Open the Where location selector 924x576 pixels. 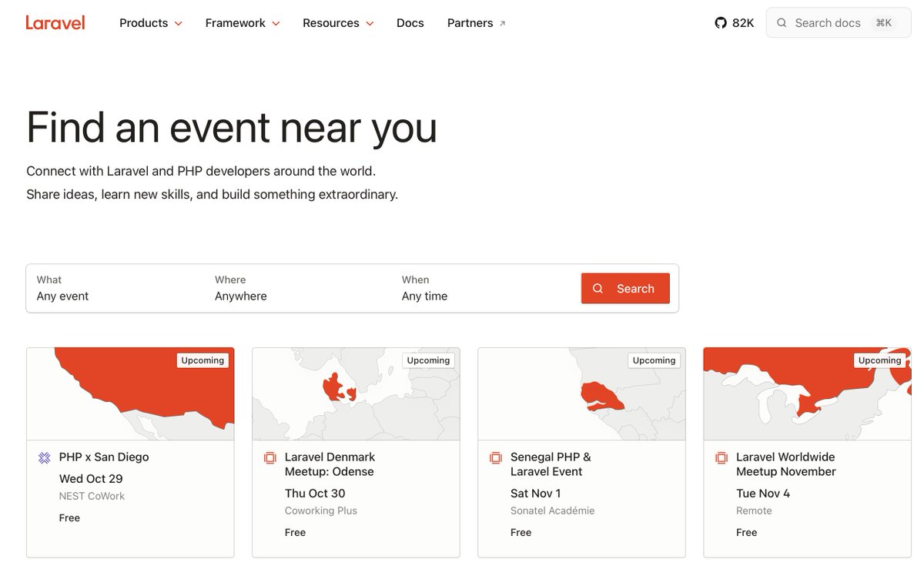[299, 289]
